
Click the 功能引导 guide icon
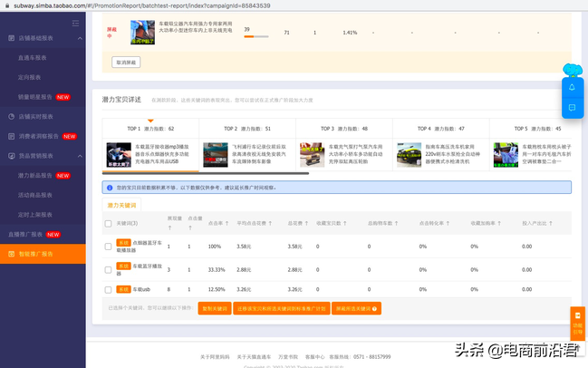tap(577, 324)
